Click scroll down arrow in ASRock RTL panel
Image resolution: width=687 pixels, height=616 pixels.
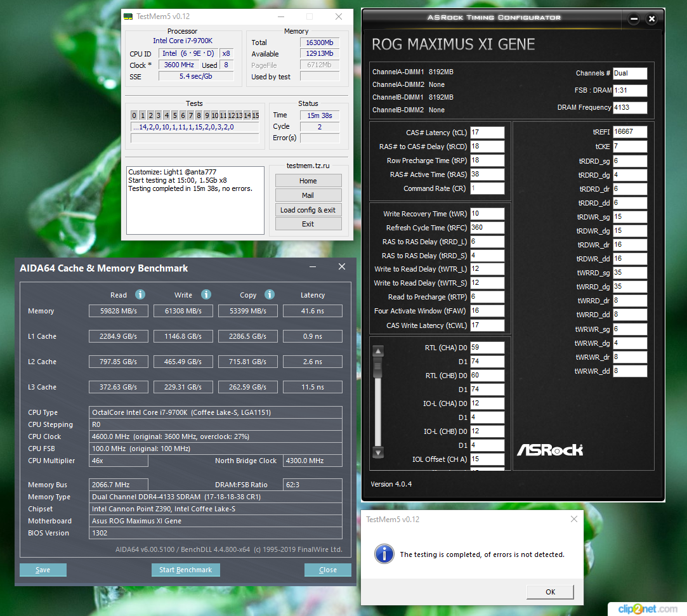pos(378,452)
